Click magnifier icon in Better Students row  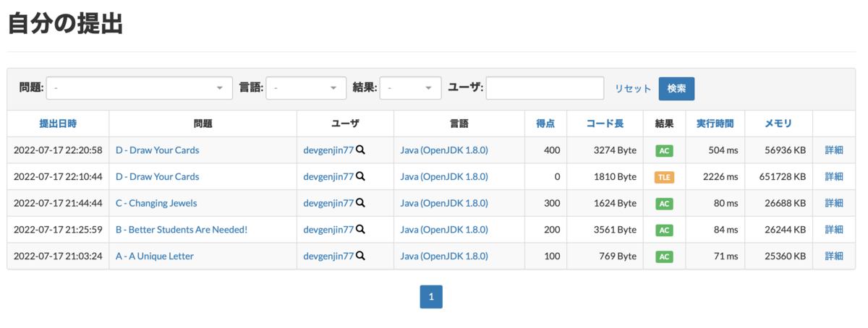coord(360,230)
